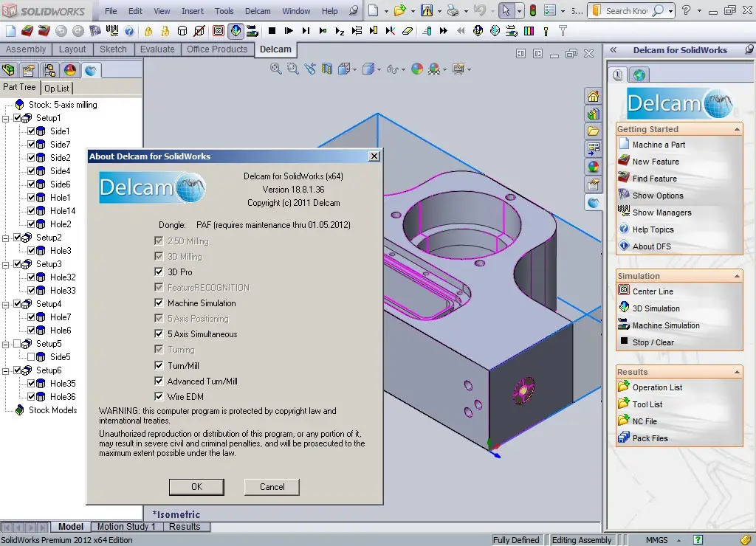Close the About Delcam for SolidWorks dialog
756x546 pixels.
374,156
